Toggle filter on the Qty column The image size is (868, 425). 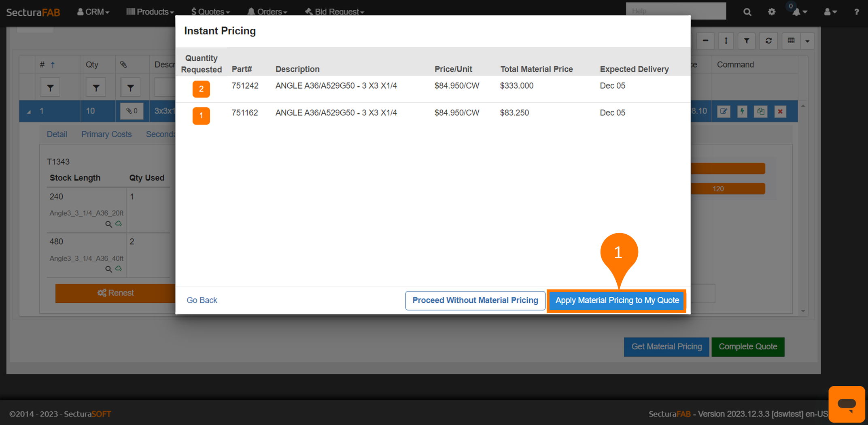click(x=96, y=88)
